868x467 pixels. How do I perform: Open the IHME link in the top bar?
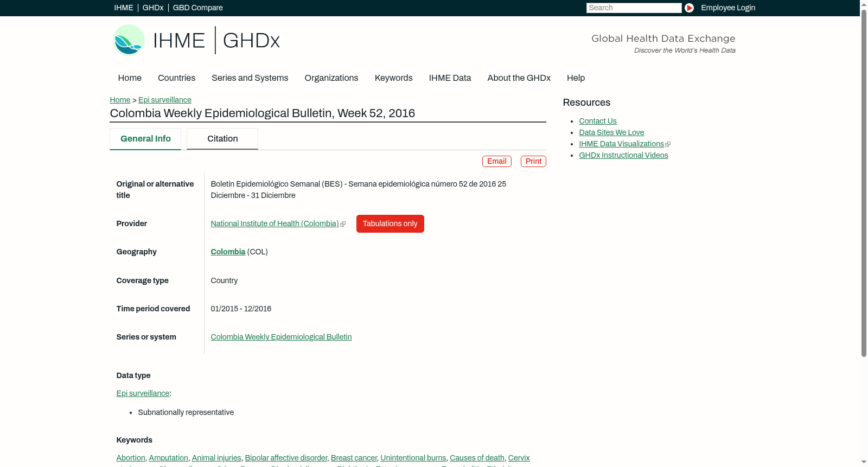[124, 8]
